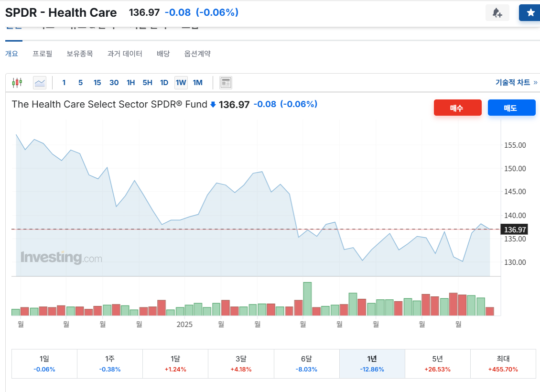The height and width of the screenshot is (392, 540).
Task: Add a price alert with bell icon
Action: (497, 13)
